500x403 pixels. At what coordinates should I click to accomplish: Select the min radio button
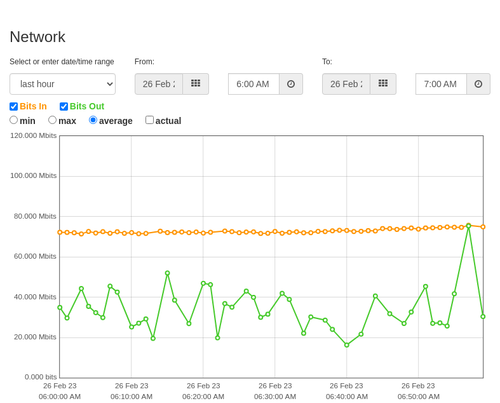(x=13, y=120)
